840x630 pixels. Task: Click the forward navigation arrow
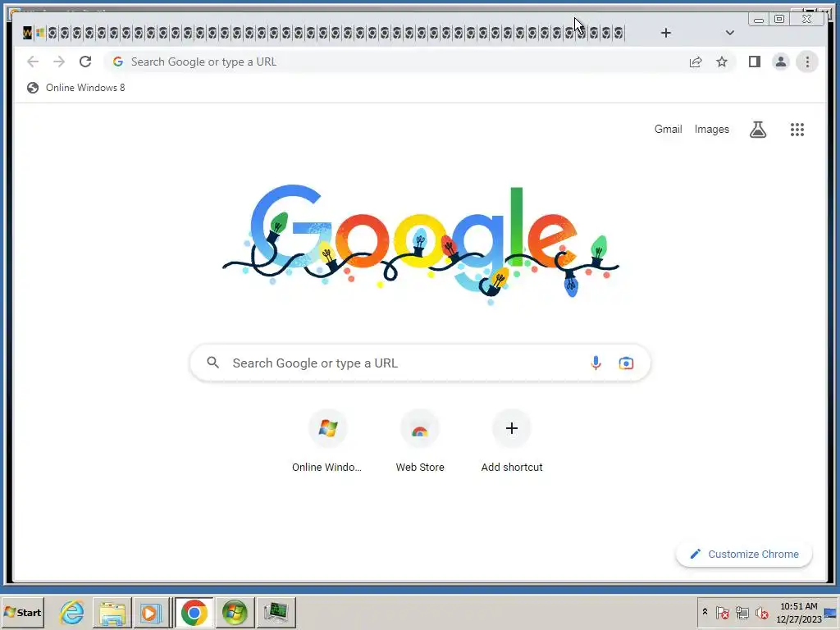click(x=59, y=62)
